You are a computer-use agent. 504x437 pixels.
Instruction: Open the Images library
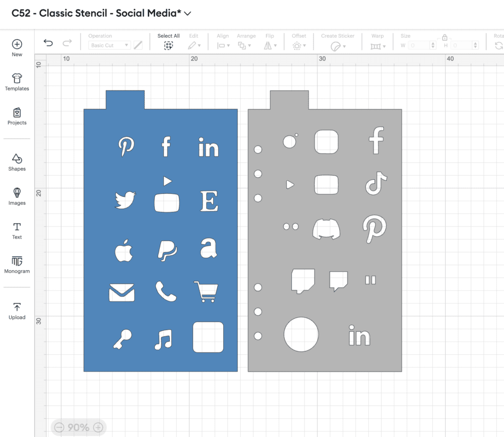17,193
